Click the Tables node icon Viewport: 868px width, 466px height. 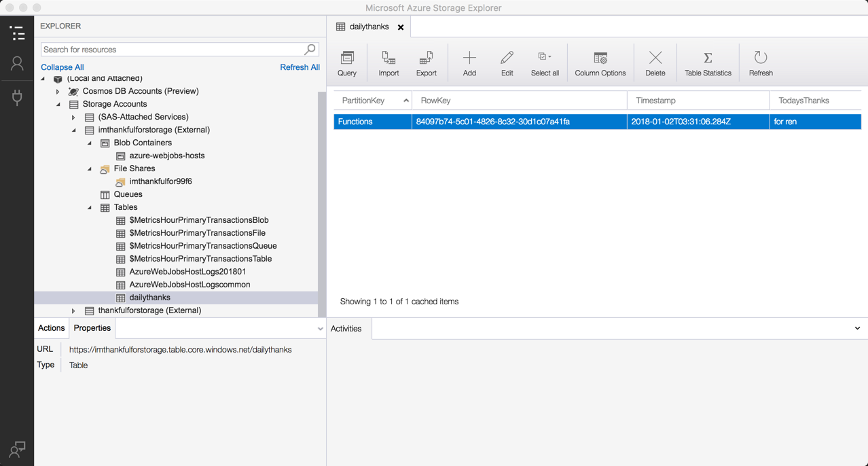click(x=105, y=207)
